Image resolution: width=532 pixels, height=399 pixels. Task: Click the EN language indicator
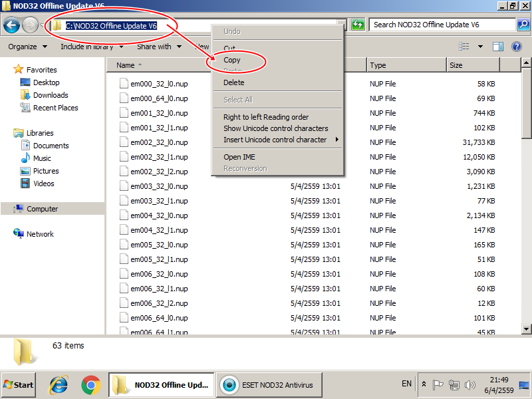(x=406, y=384)
